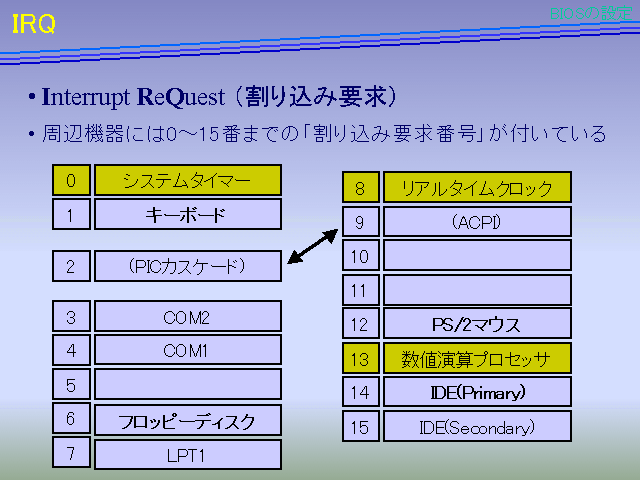640x480 pixels.
Task: Select the (ACPI) box
Action: 476,221
